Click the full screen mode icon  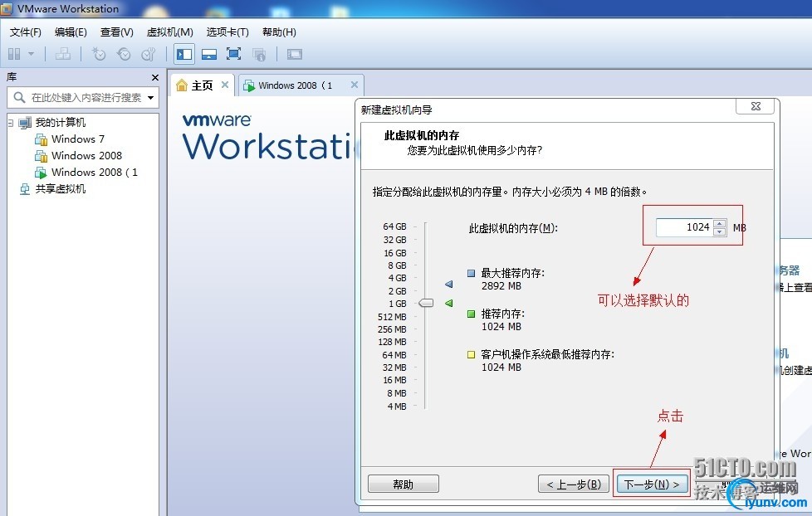[x=233, y=54]
